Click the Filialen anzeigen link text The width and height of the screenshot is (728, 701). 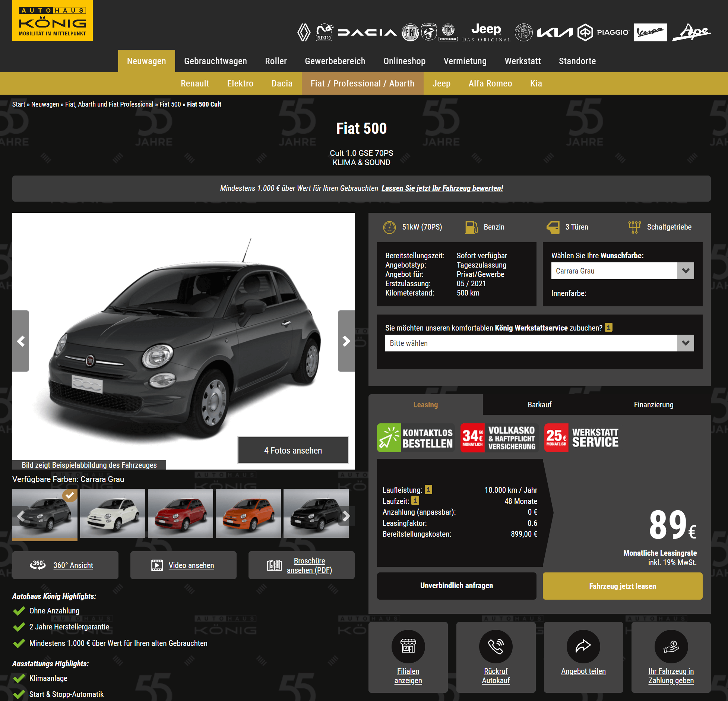[x=408, y=676]
